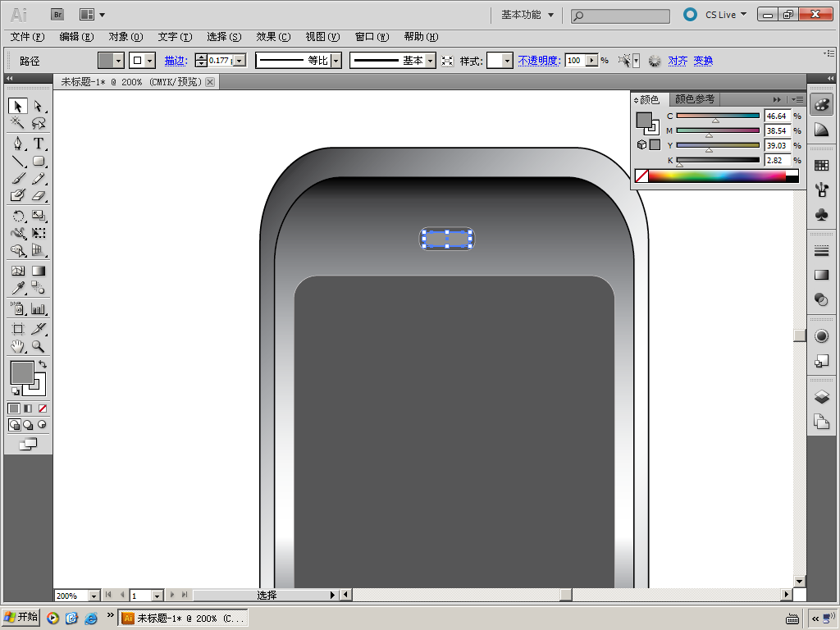
Task: Select the Pen tool
Action: 18,144
